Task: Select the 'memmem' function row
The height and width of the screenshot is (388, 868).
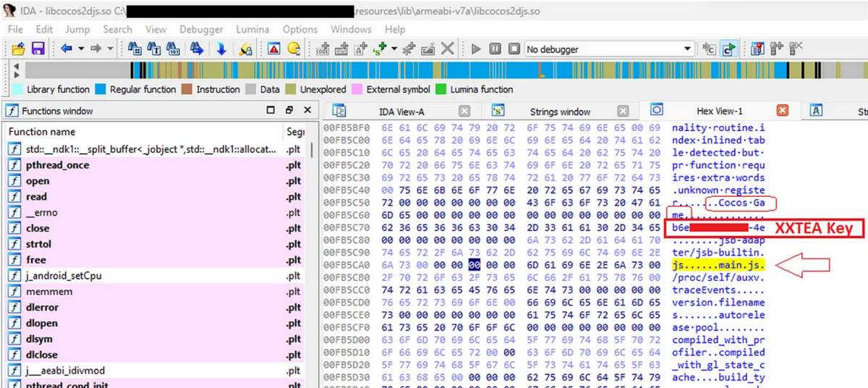Action: tap(156, 291)
